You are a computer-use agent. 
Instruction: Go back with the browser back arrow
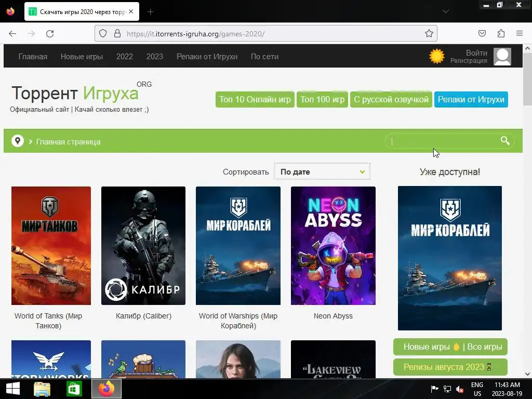click(12, 34)
